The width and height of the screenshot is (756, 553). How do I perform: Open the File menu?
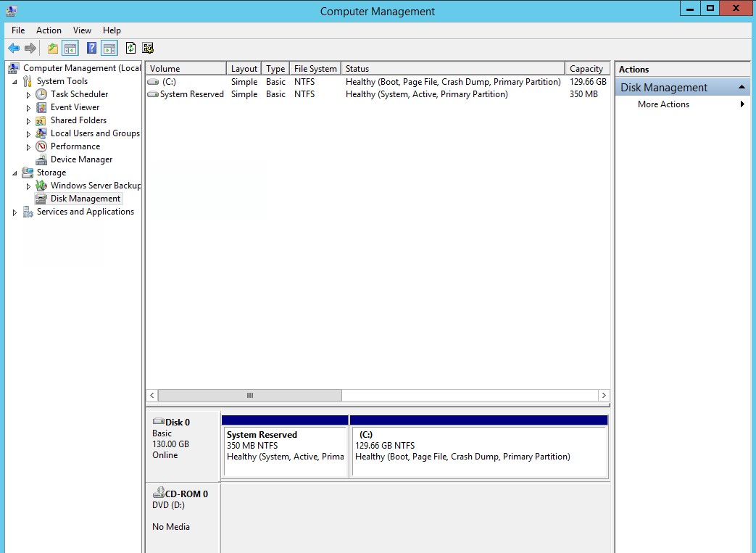(18, 30)
